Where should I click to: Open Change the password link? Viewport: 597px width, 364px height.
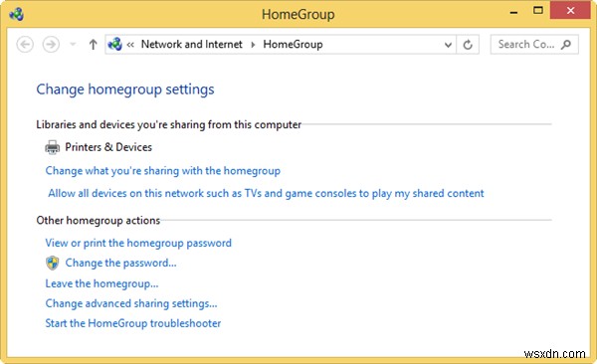click(120, 263)
